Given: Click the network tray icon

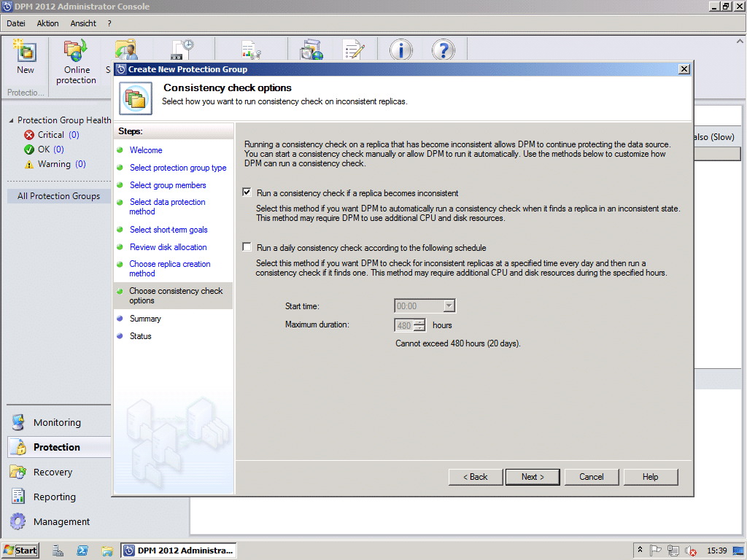Looking at the screenshot, I should 673,551.
